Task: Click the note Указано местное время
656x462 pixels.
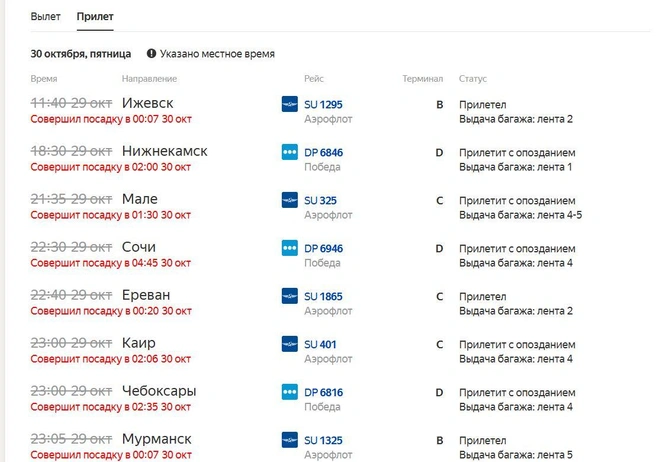Action: (217, 54)
